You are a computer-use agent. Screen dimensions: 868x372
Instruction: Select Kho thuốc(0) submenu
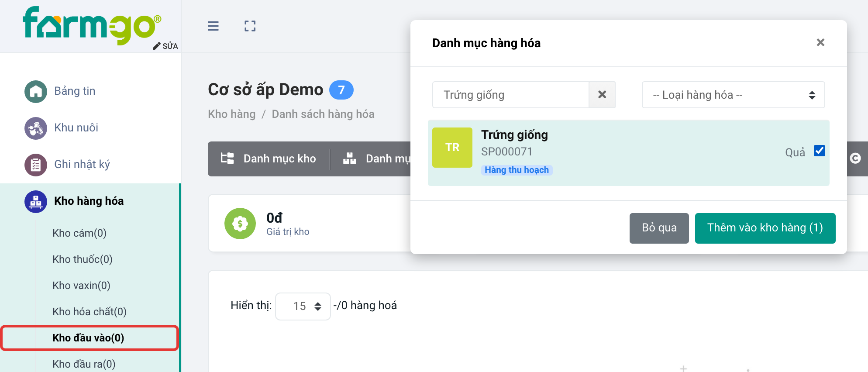83,259
